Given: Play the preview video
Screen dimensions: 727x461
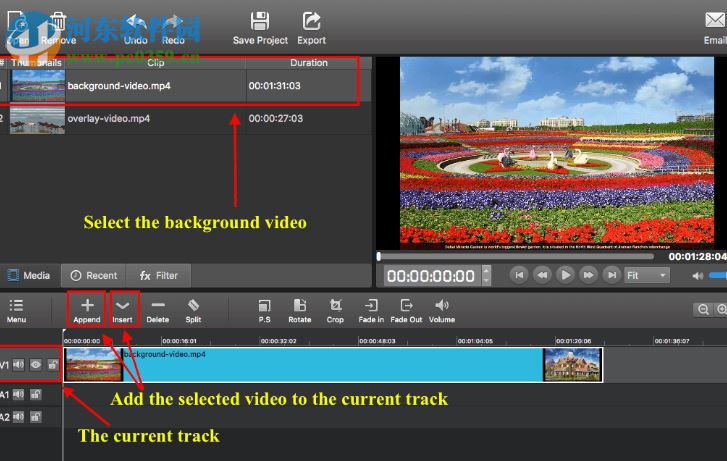Looking at the screenshot, I should click(x=565, y=275).
